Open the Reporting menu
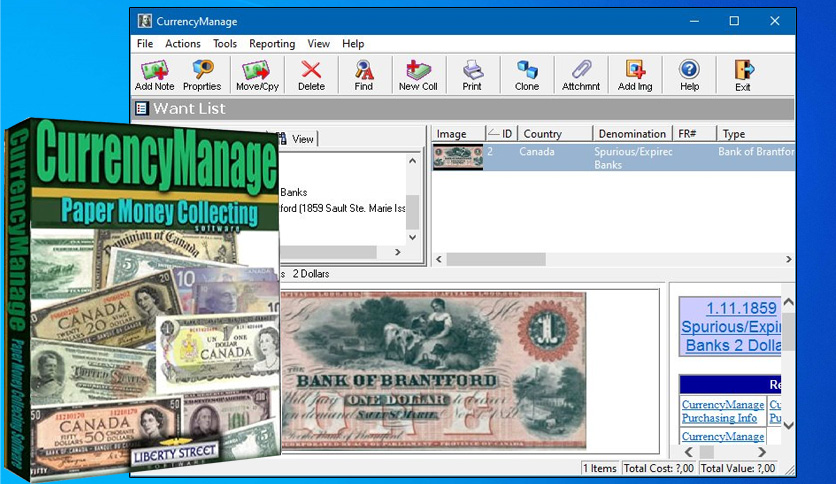836x484 pixels. click(x=272, y=44)
